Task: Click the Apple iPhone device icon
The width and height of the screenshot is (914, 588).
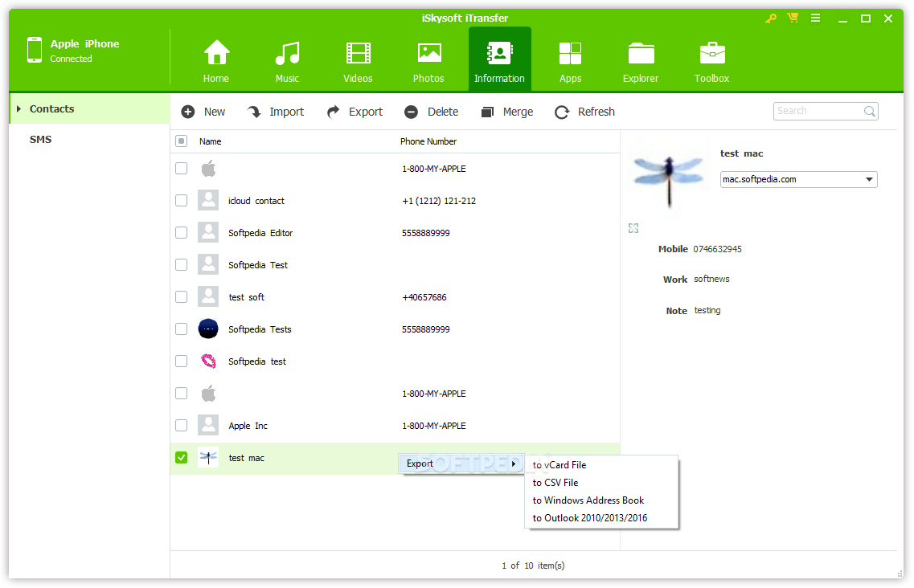Action: pyautogui.click(x=35, y=50)
